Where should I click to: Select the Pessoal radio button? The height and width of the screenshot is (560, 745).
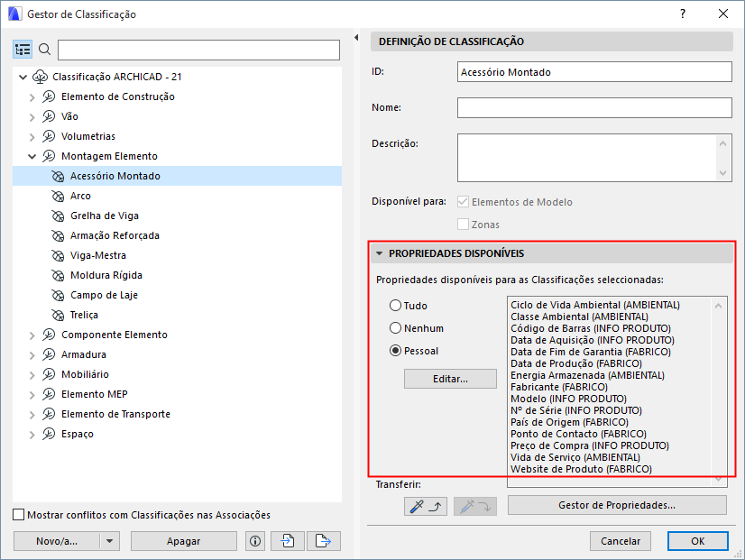click(x=395, y=351)
